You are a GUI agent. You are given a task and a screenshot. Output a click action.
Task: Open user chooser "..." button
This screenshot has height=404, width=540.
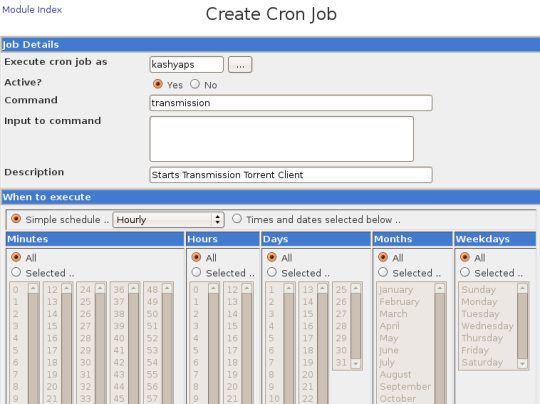[240, 65]
